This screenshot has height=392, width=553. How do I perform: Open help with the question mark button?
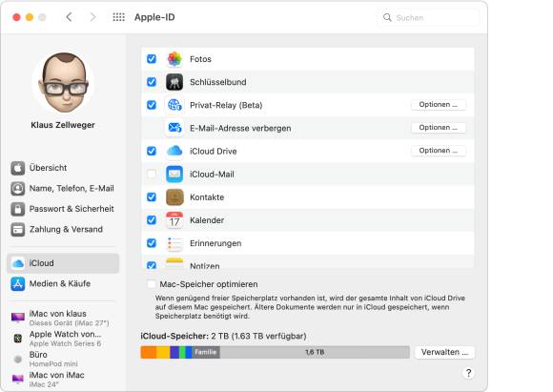pos(468,373)
